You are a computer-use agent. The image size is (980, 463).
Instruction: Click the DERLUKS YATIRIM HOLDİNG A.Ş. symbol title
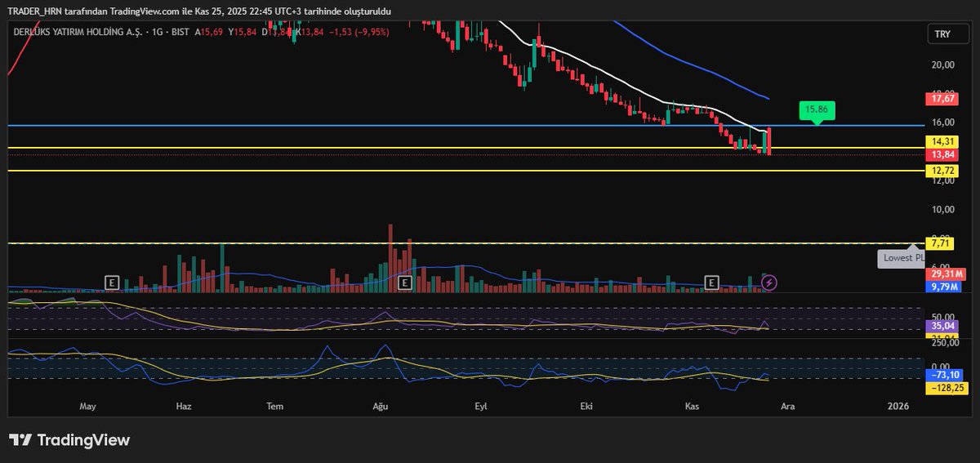[x=78, y=32]
